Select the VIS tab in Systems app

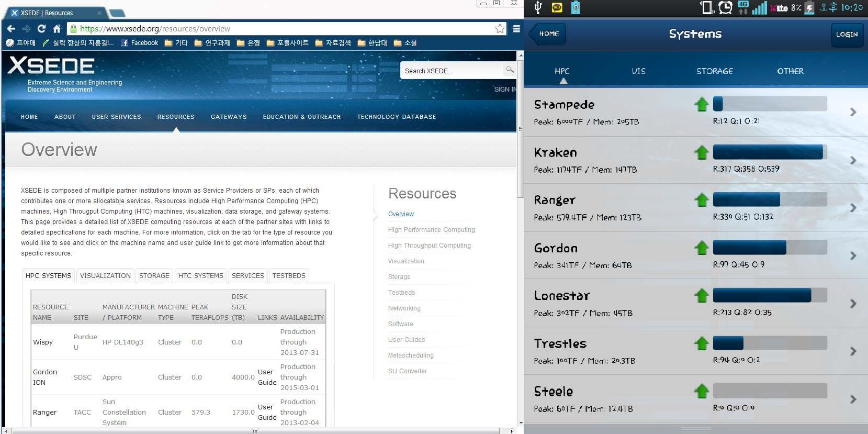638,71
